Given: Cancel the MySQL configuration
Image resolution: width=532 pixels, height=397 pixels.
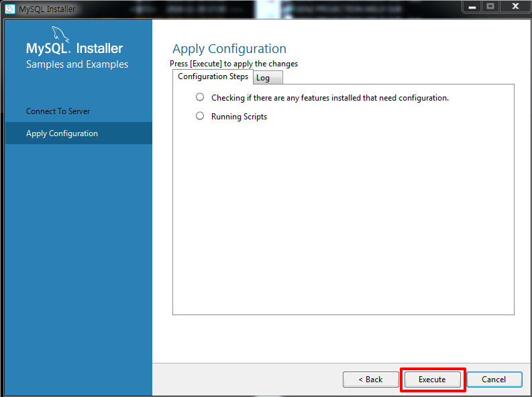Looking at the screenshot, I should (494, 380).
